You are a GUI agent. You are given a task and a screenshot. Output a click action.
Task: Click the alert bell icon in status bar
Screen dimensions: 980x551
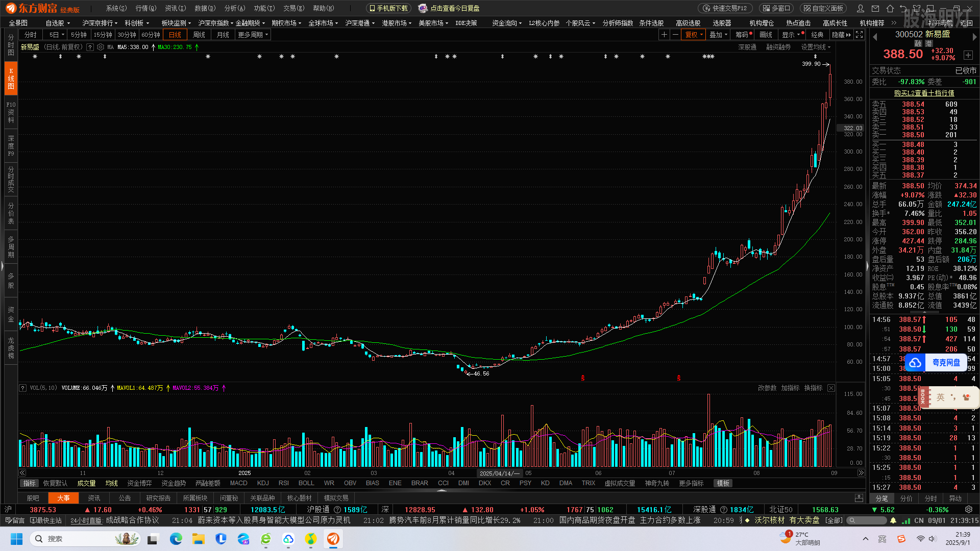[893, 520]
